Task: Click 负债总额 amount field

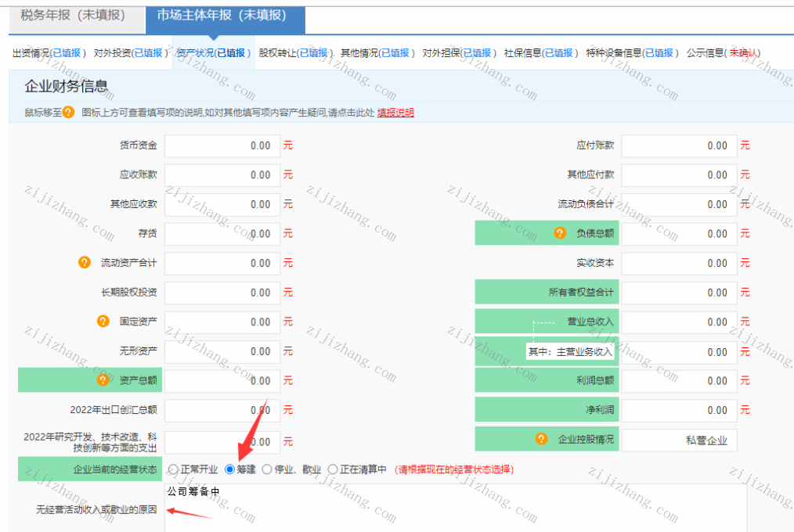Action: [679, 234]
